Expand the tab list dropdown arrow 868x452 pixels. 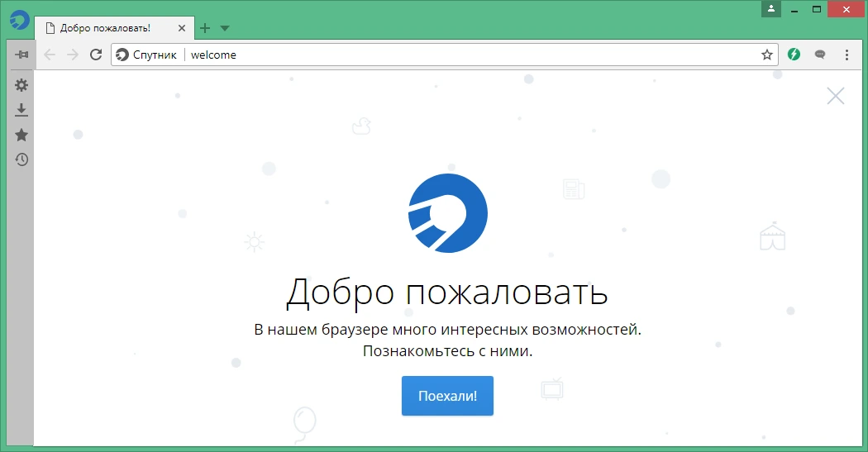click(225, 28)
